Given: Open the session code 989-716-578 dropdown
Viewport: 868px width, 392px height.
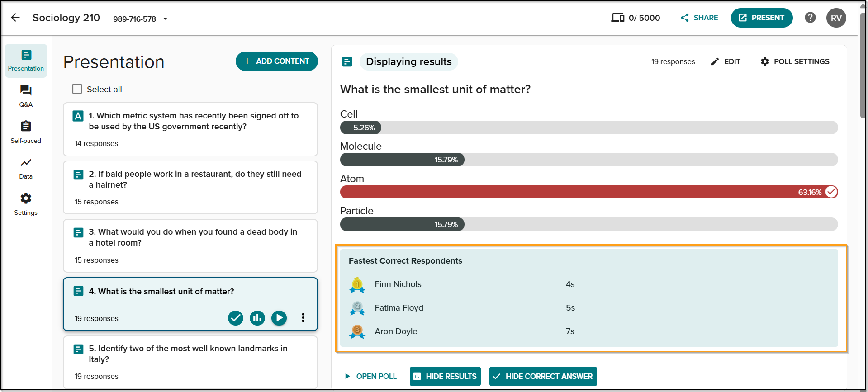Looking at the screenshot, I should 140,19.
